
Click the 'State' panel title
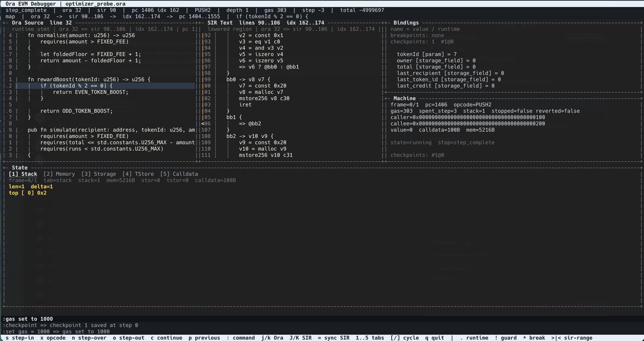[x=19, y=168]
